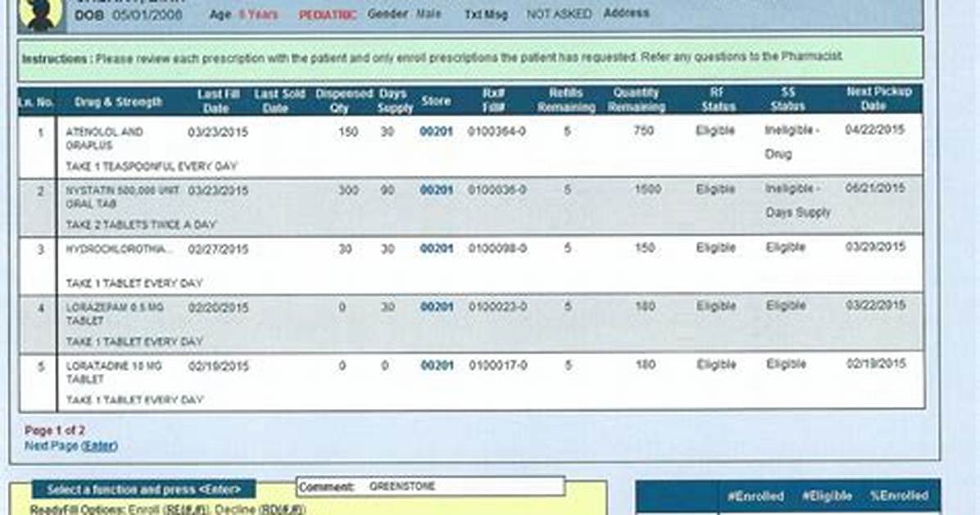Click quantity remaining value 1500

coord(647,189)
